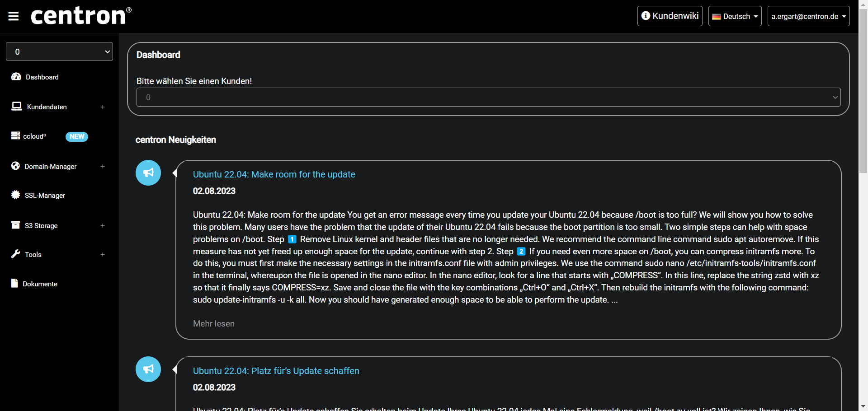Open the Deutsch language dropdown
Viewport: 868px width, 411px height.
pyautogui.click(x=735, y=16)
